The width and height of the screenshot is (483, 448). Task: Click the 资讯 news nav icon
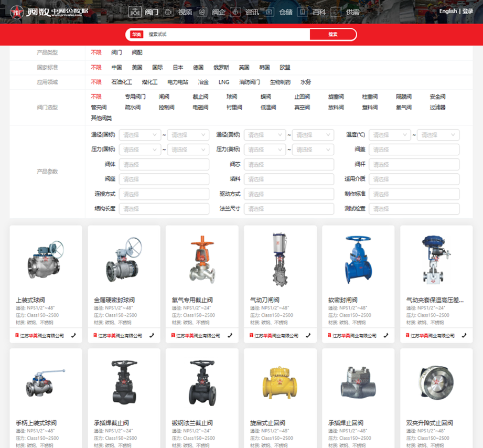pos(235,12)
